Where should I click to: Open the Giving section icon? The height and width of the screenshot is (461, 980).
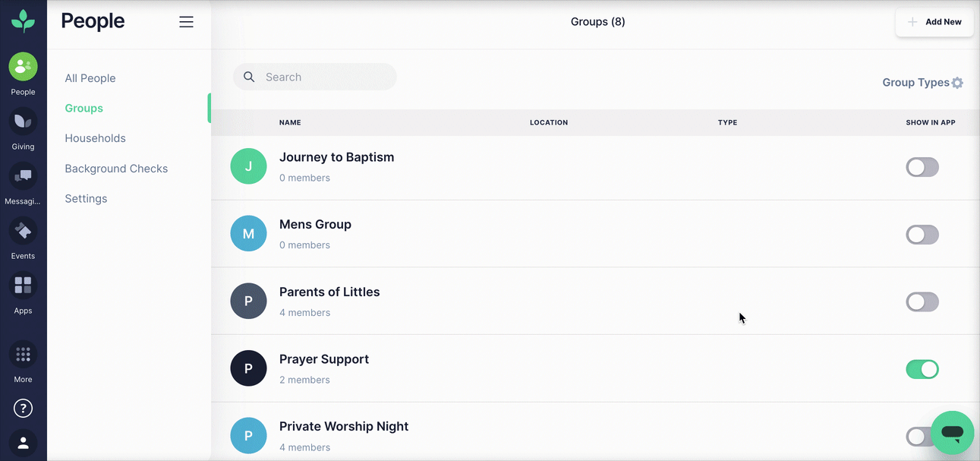23,122
